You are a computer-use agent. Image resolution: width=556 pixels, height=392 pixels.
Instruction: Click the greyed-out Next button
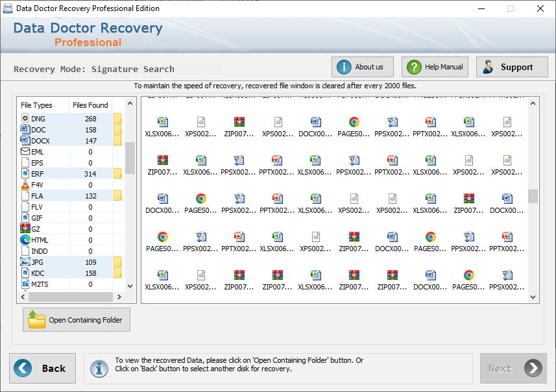(x=513, y=368)
